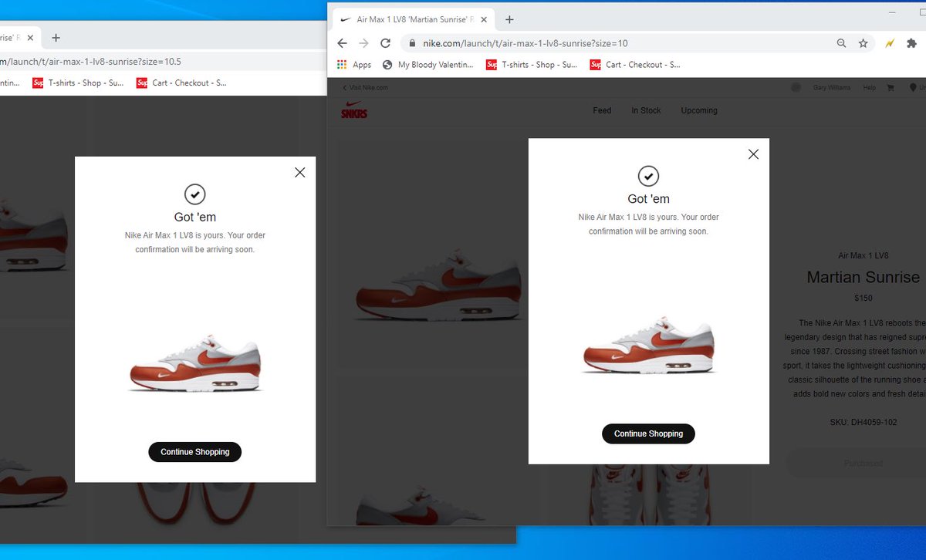926x560 pixels.
Task: Click the SNKRS logo
Action: (354, 110)
